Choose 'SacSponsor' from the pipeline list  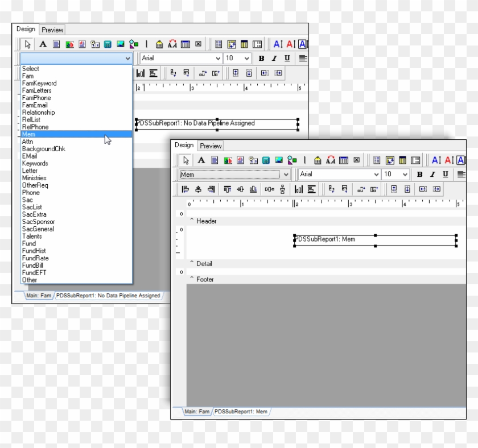pyautogui.click(x=76, y=222)
